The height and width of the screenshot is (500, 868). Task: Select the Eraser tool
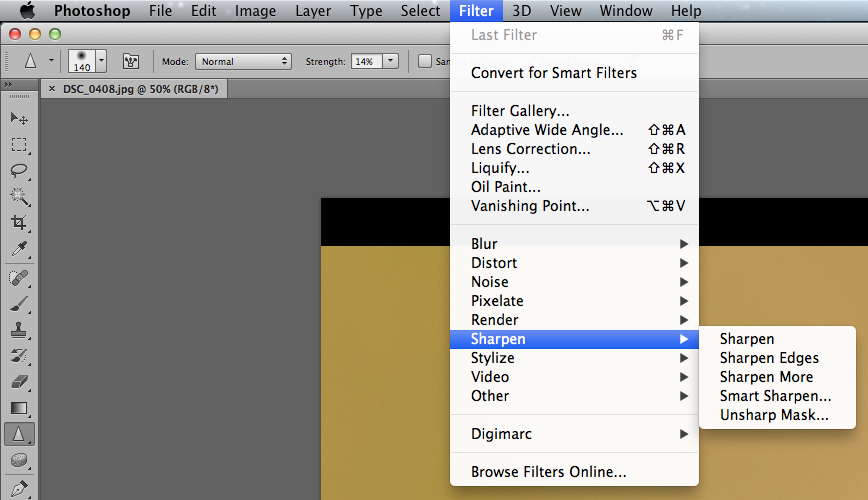click(19, 382)
